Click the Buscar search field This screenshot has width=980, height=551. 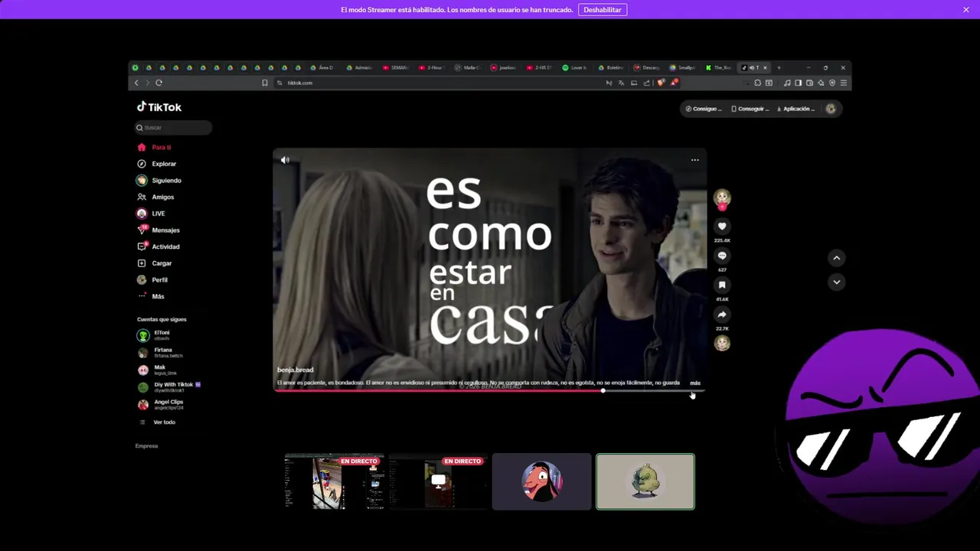click(x=174, y=128)
